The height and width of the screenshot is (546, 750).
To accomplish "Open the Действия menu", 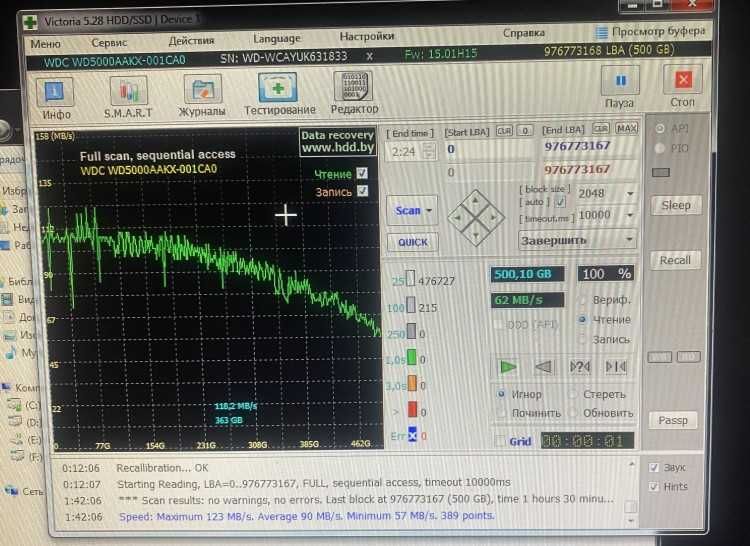I will click(x=191, y=40).
